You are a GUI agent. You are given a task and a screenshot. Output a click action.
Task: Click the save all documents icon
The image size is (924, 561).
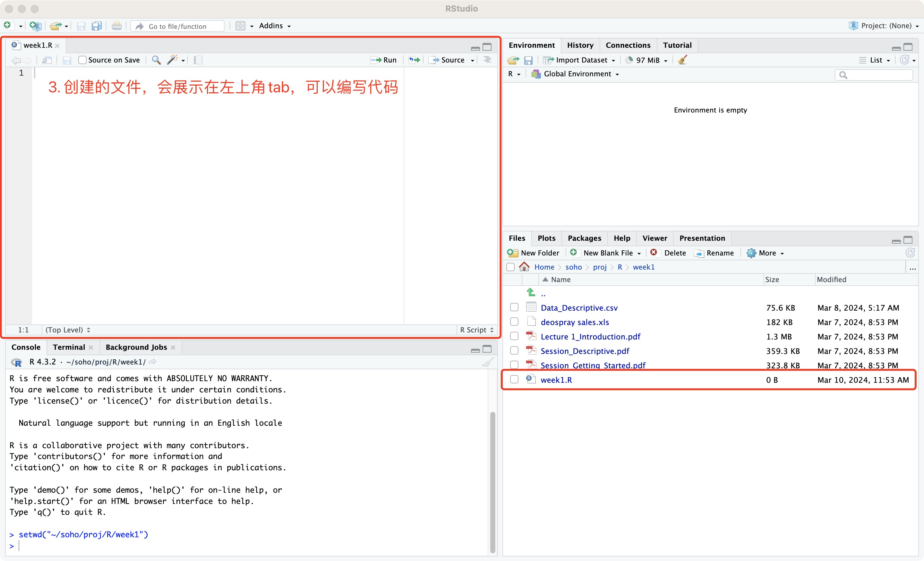97,26
